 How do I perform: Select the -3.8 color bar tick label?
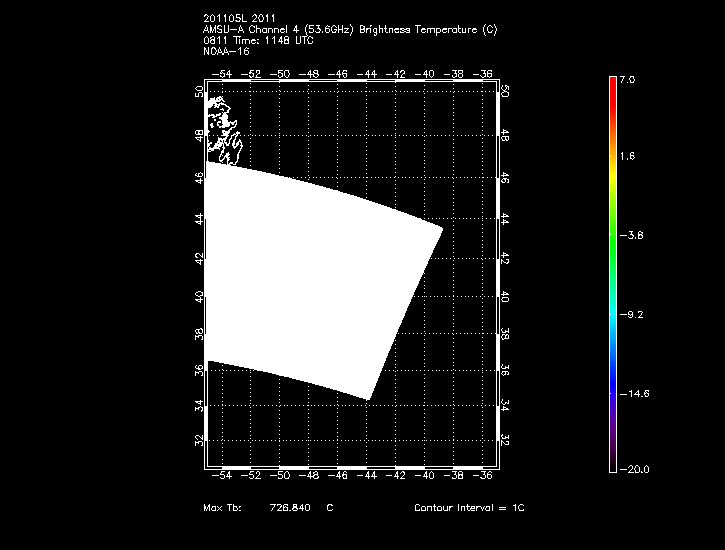coord(631,235)
